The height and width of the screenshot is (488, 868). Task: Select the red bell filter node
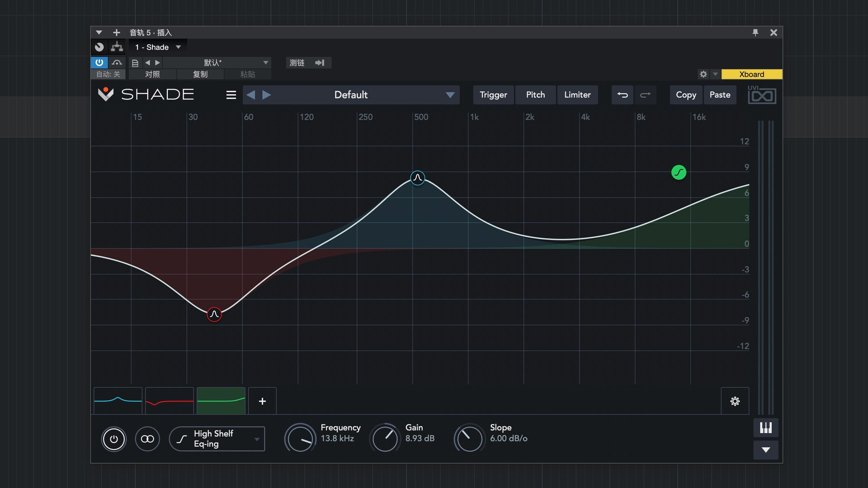coord(214,314)
